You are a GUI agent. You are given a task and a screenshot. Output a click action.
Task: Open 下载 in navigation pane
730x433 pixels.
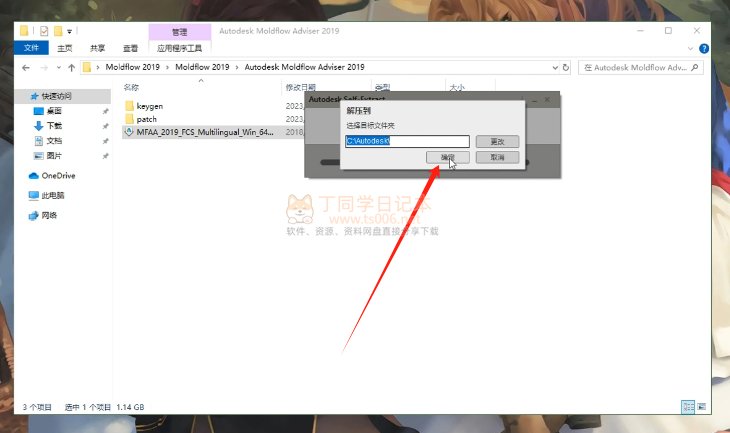point(54,126)
